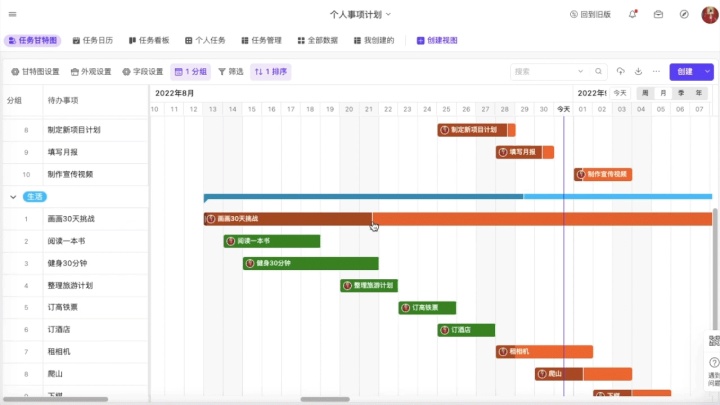Select the 季 quarter scale

click(681, 93)
